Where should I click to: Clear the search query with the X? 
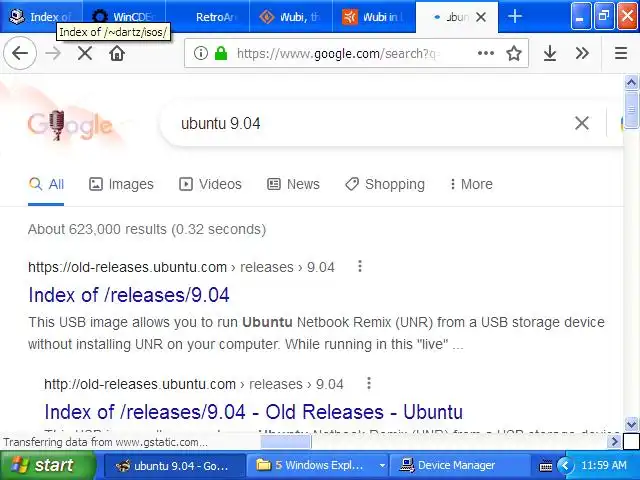(x=582, y=123)
